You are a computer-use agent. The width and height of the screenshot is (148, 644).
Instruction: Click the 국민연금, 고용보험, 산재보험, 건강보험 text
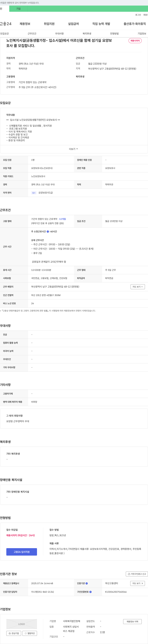49,278
